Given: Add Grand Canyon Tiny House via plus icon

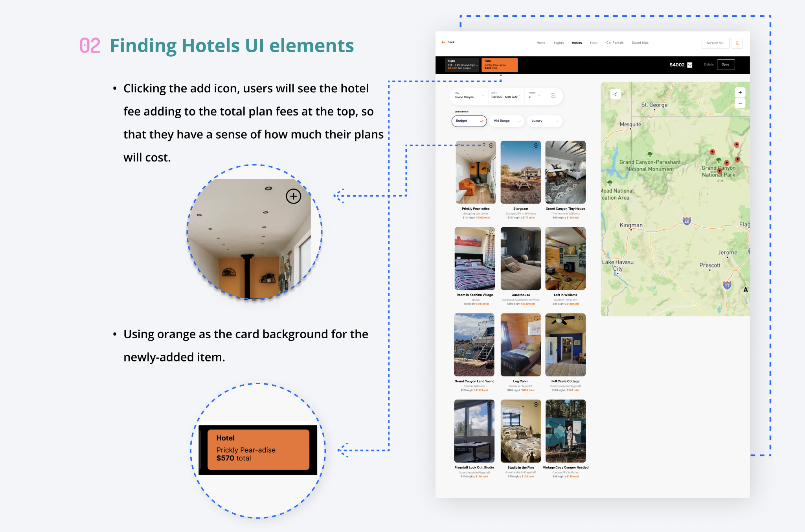Looking at the screenshot, I should tap(581, 146).
